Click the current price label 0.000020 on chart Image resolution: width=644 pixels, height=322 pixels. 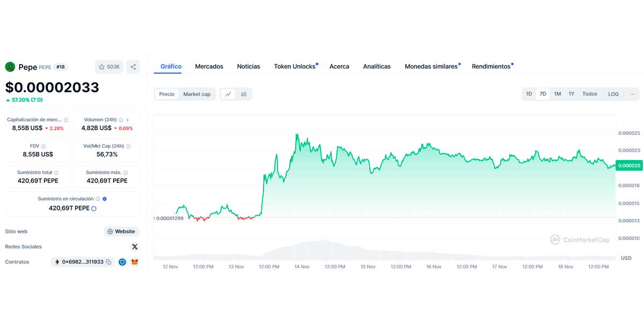tap(630, 166)
